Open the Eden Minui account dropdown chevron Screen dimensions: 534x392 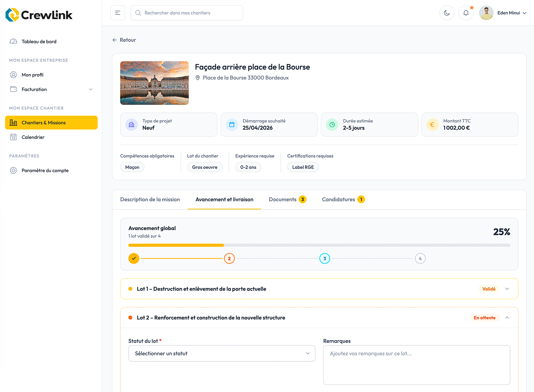tap(524, 13)
